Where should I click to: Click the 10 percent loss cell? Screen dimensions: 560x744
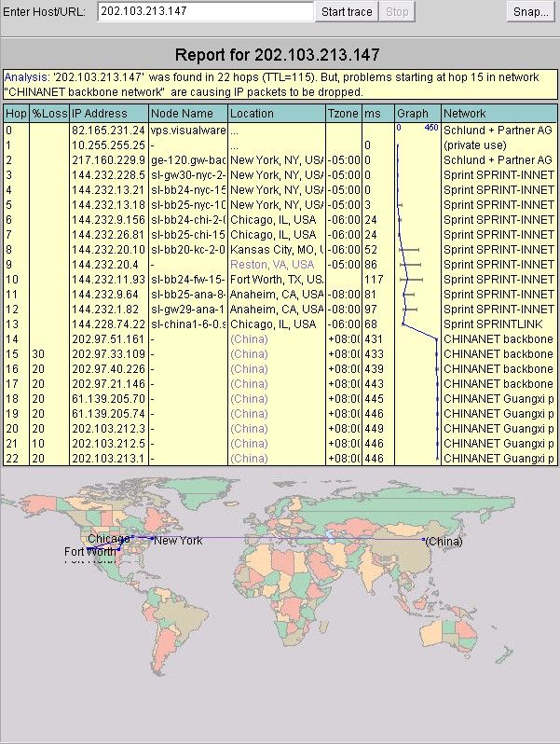[x=49, y=444]
